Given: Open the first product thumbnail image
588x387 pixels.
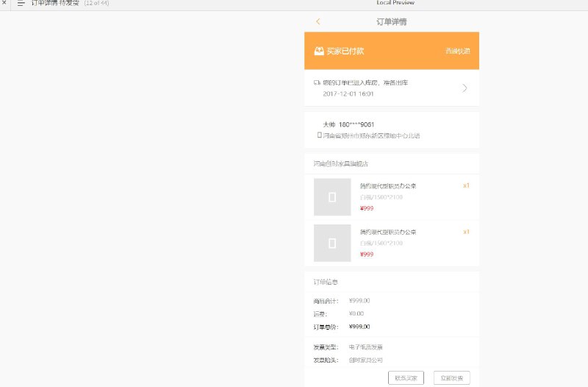Looking at the screenshot, I should [x=332, y=197].
